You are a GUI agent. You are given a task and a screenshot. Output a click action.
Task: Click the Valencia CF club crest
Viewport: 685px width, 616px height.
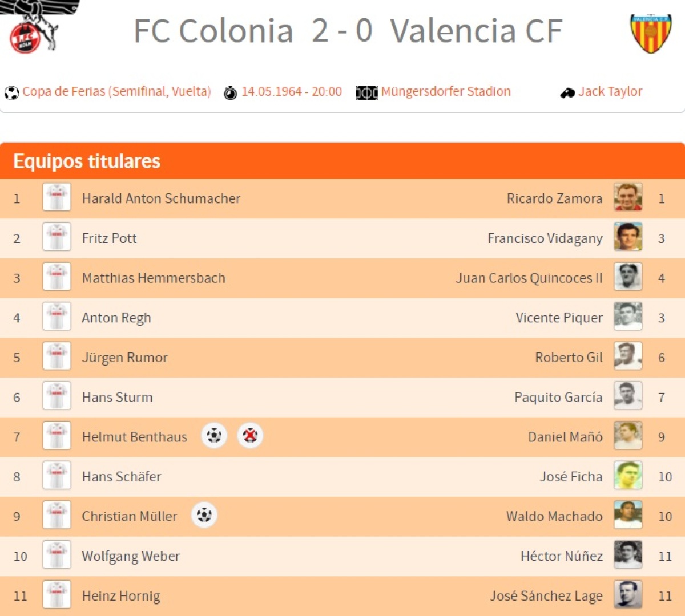point(650,33)
